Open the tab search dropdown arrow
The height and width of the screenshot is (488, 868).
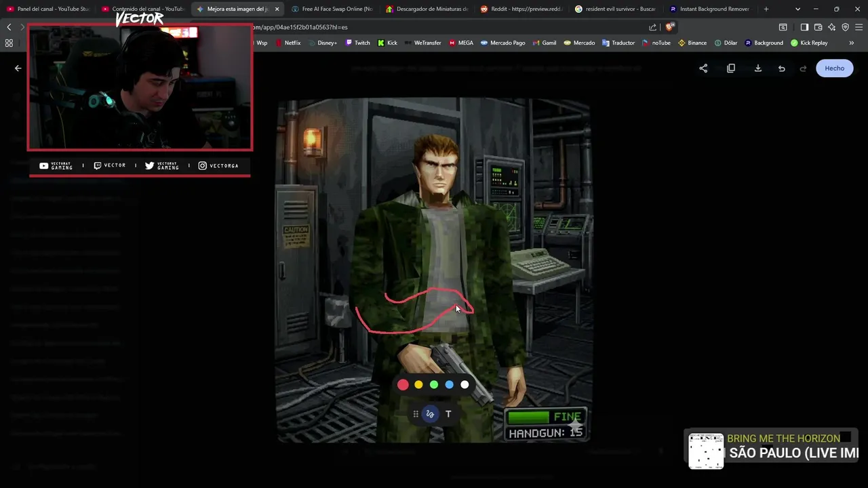coord(797,9)
